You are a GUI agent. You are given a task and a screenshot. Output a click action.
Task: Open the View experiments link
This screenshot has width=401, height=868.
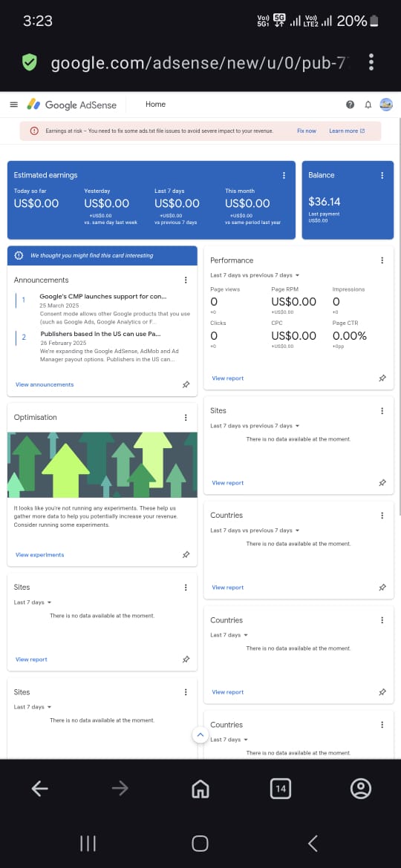[x=40, y=555]
